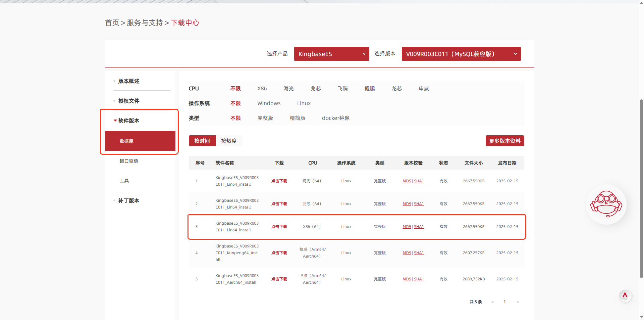The height and width of the screenshot is (320, 644).
Task: Click file name KingbaseES_V009R003C011_Aarch64_install
Action: point(237,279)
